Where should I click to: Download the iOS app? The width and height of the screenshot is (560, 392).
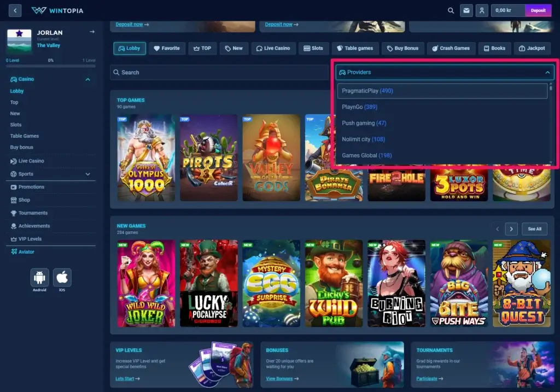pos(62,278)
